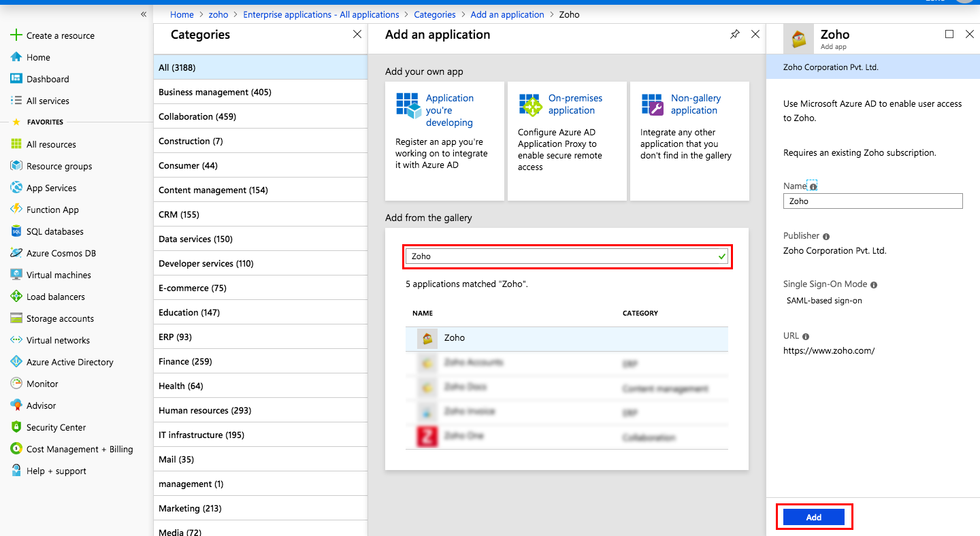The width and height of the screenshot is (980, 536).
Task: Collapse the left navigation sidebar
Action: [143, 14]
